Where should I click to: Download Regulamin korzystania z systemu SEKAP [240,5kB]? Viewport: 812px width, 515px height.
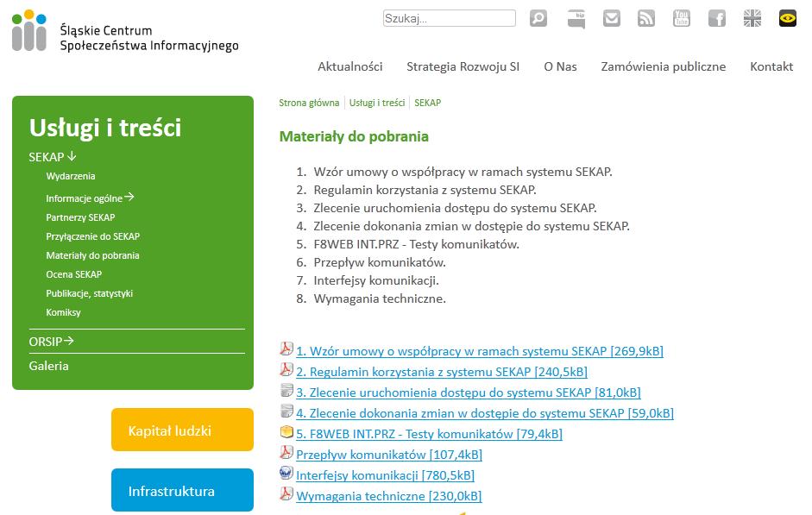click(442, 372)
